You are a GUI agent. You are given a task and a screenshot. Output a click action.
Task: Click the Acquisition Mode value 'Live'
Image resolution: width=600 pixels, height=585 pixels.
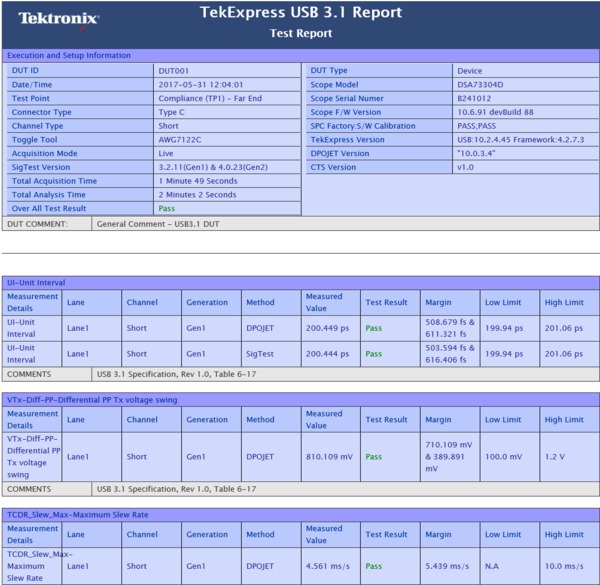pyautogui.click(x=166, y=153)
